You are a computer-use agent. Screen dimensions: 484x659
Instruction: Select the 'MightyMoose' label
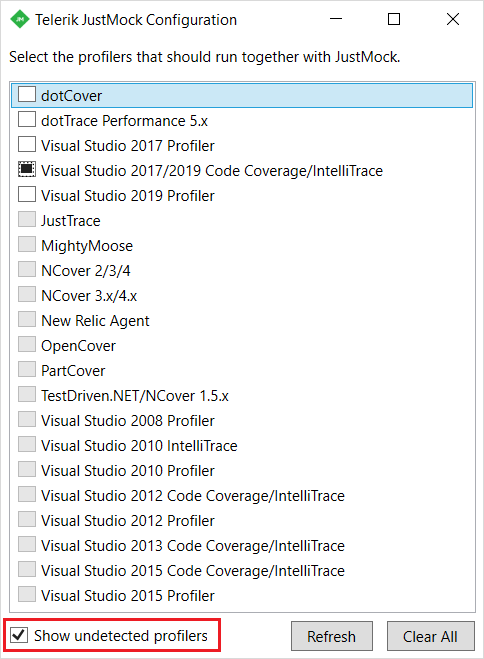87,246
